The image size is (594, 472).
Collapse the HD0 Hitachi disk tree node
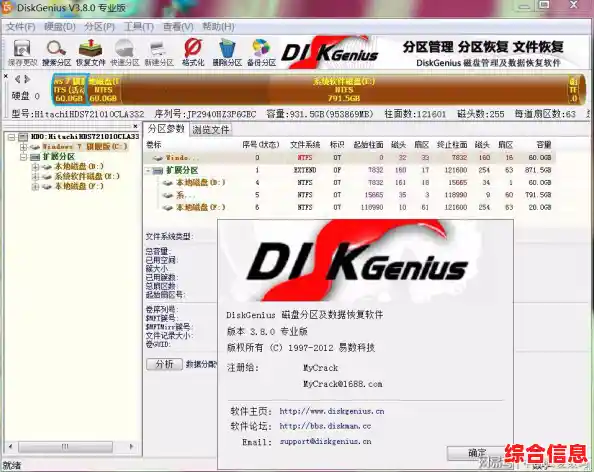pyautogui.click(x=12, y=137)
